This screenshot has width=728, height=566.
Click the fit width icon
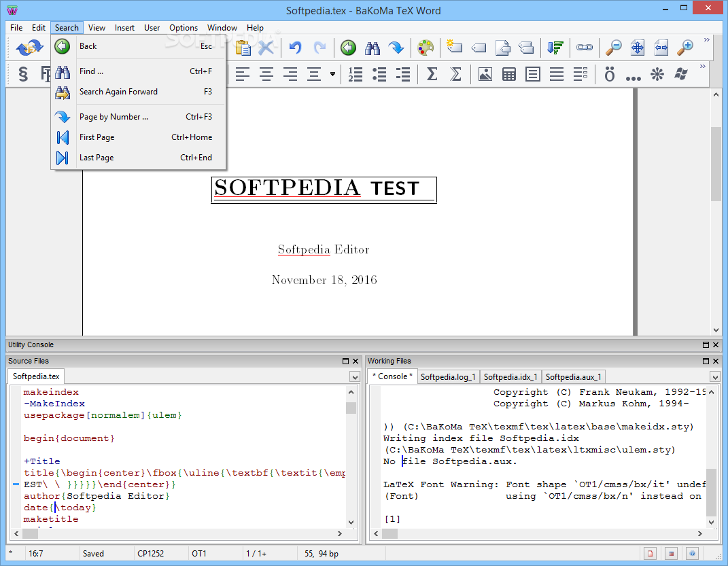[x=661, y=48]
